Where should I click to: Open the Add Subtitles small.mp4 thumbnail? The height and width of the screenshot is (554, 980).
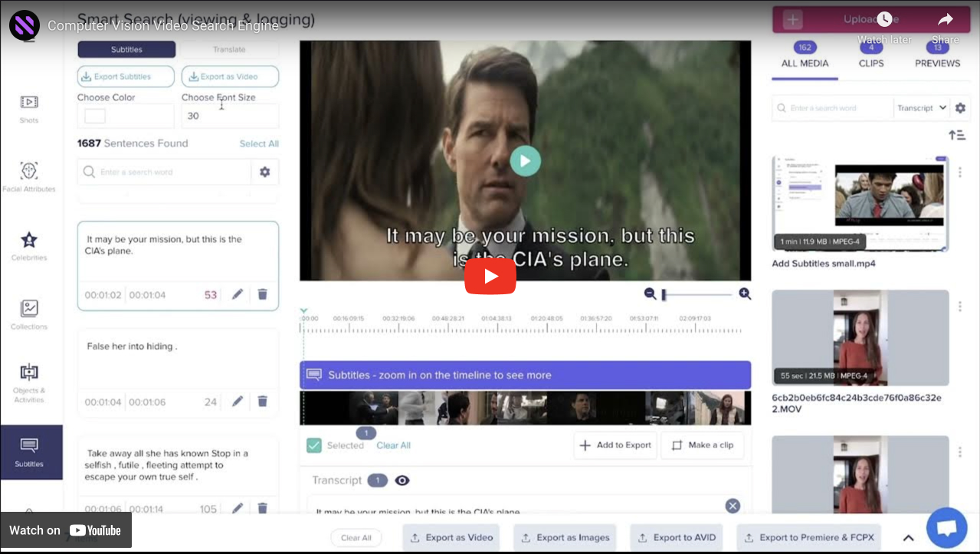860,204
